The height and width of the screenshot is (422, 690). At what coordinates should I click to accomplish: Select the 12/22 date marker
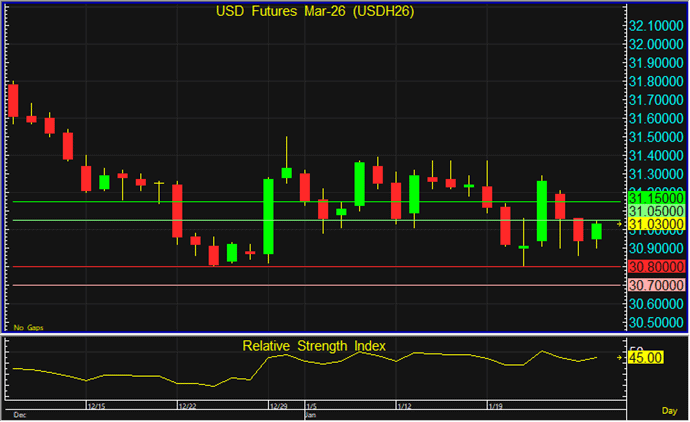(x=189, y=406)
